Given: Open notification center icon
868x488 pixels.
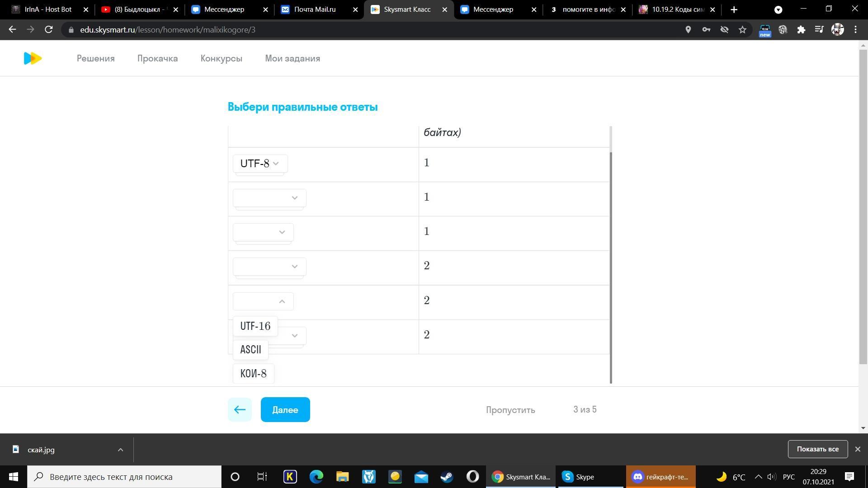Looking at the screenshot, I should click(x=849, y=477).
